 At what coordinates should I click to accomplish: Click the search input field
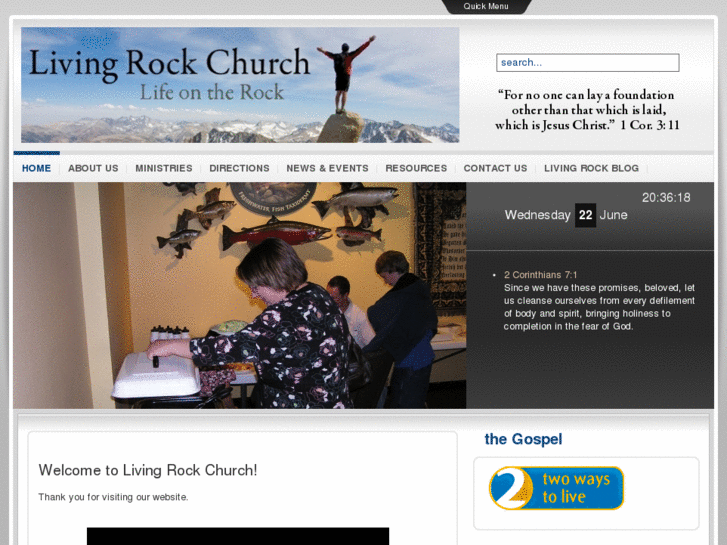click(587, 63)
